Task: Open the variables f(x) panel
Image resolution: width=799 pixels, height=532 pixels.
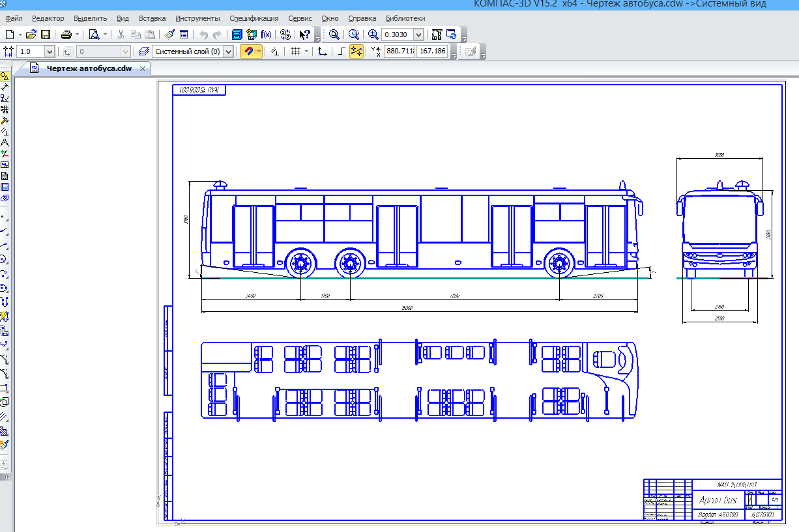Action: pyautogui.click(x=266, y=35)
